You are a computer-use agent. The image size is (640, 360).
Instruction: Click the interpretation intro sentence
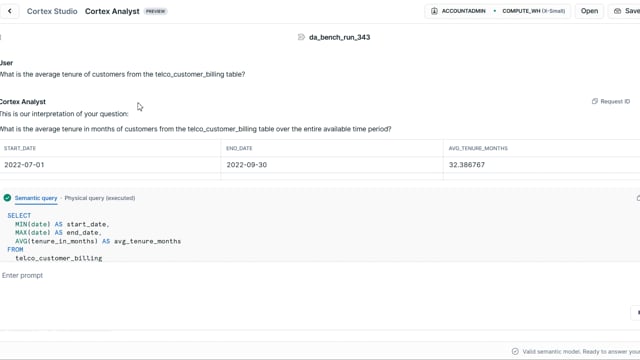[x=64, y=114]
